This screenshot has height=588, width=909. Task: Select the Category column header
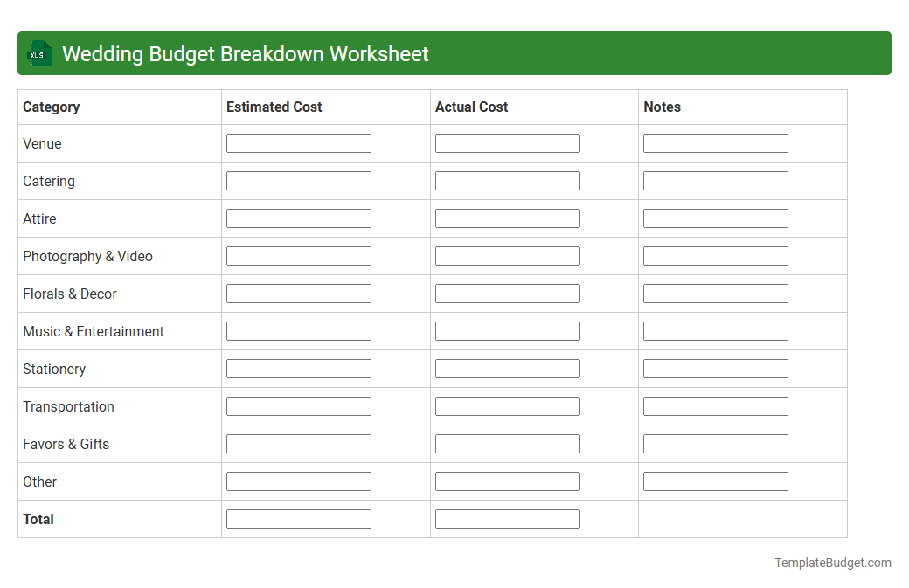click(51, 107)
